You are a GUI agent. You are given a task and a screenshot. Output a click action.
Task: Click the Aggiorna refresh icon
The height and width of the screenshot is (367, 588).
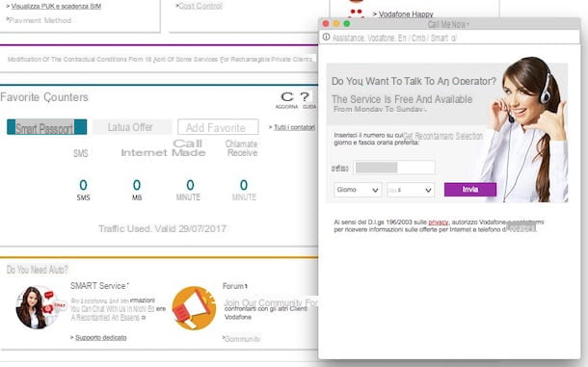pyautogui.click(x=287, y=97)
